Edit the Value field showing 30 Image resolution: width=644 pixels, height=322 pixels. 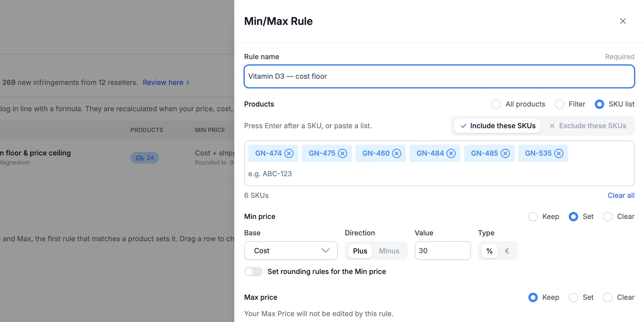[443, 251]
